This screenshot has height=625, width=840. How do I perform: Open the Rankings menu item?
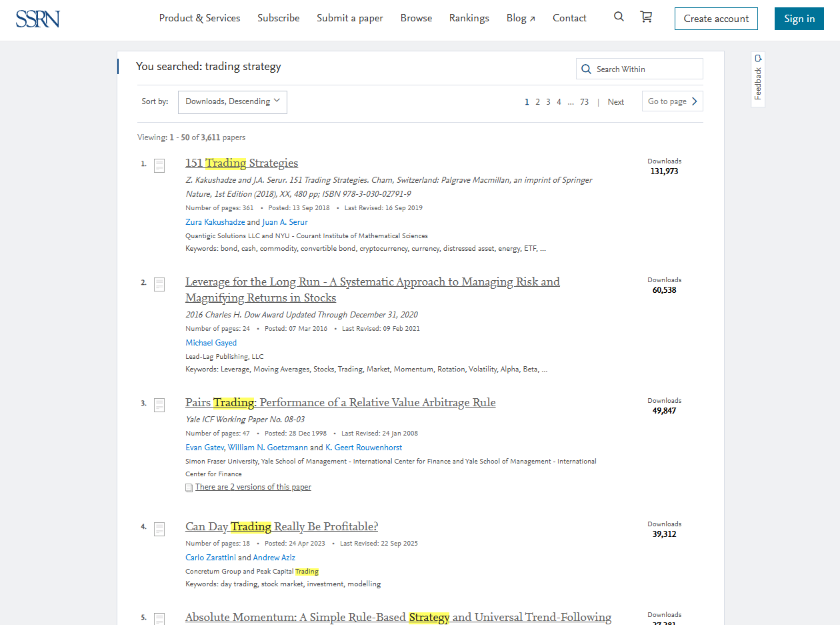coord(469,18)
